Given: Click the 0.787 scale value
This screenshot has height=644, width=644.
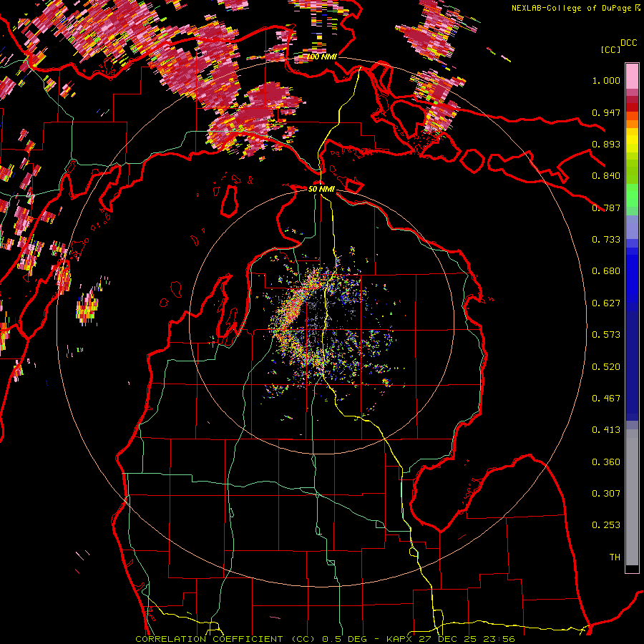Looking at the screenshot, I should (x=606, y=208).
